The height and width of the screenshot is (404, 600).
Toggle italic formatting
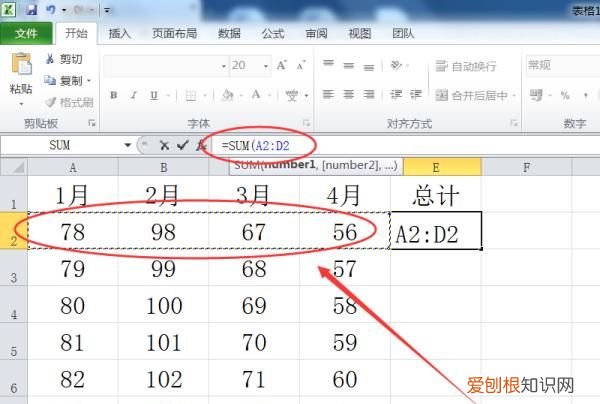pyautogui.click(x=134, y=95)
